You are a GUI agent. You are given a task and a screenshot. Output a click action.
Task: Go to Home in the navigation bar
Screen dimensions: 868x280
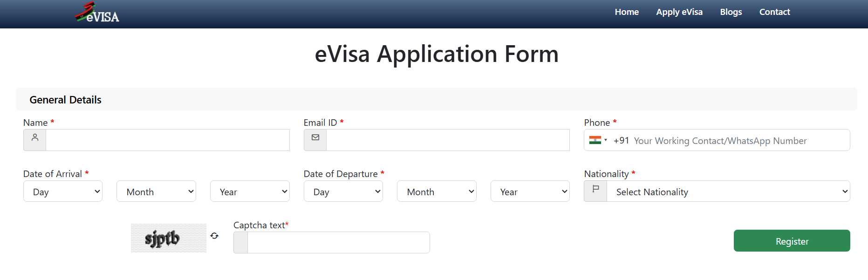(x=627, y=12)
